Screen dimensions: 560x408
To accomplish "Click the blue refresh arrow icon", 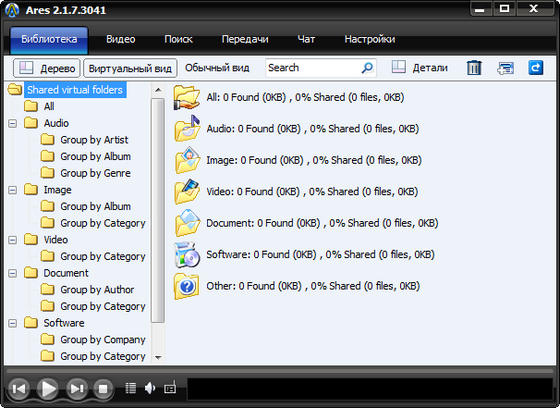I will [x=535, y=68].
